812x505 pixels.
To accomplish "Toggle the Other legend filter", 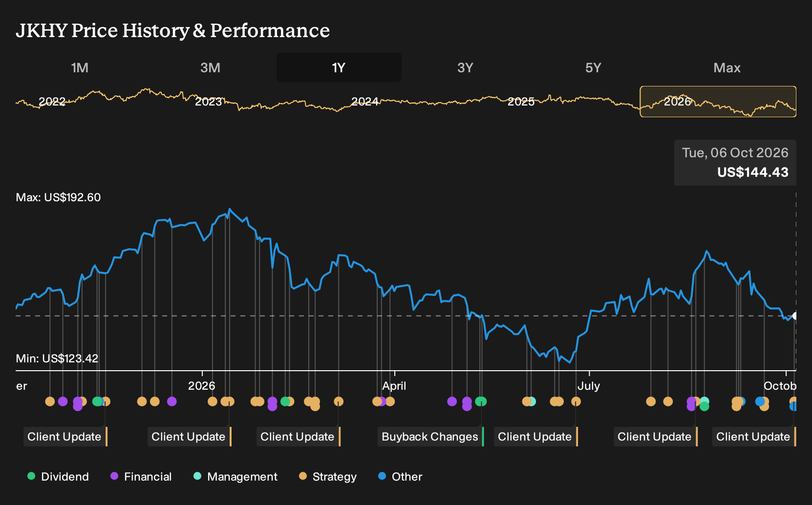I will coord(400,477).
